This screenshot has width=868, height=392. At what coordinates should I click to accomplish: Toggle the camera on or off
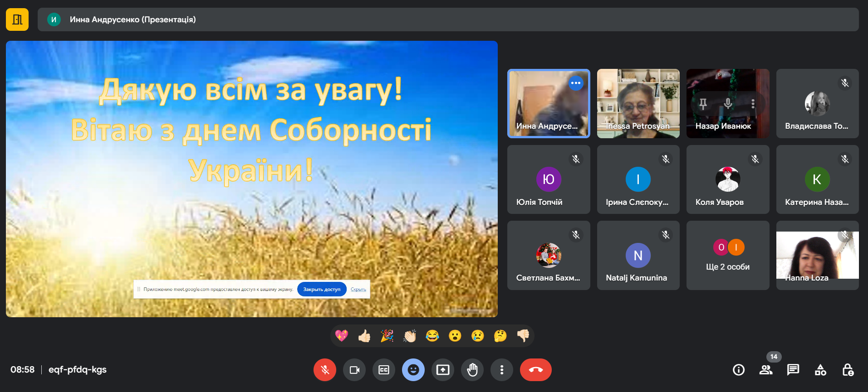click(x=354, y=370)
